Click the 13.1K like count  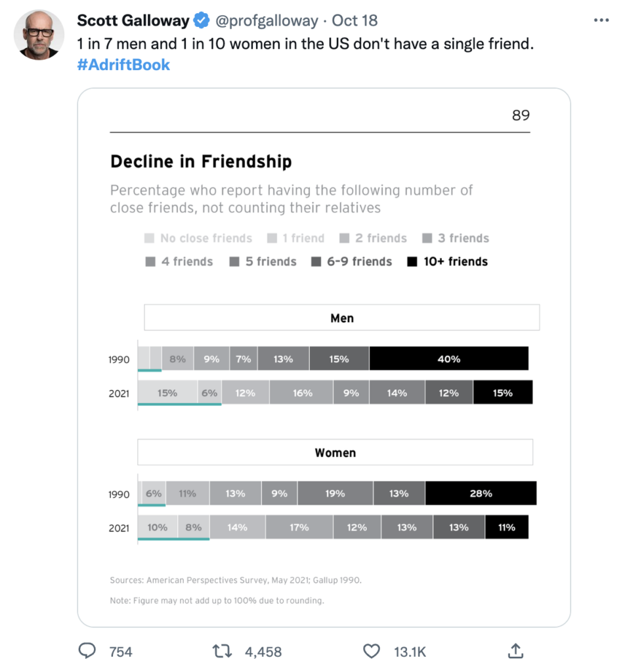[410, 652]
